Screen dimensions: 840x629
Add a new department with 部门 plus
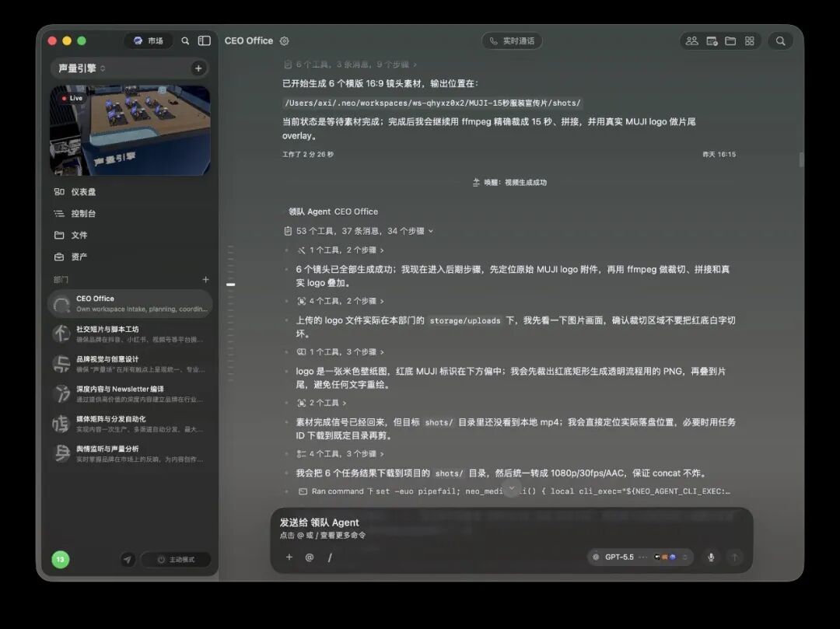tap(205, 279)
